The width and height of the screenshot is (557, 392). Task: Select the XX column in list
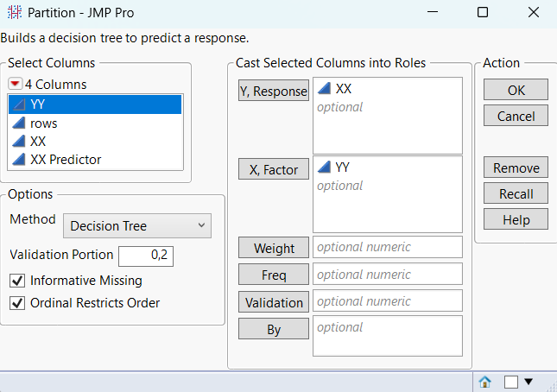coord(38,141)
